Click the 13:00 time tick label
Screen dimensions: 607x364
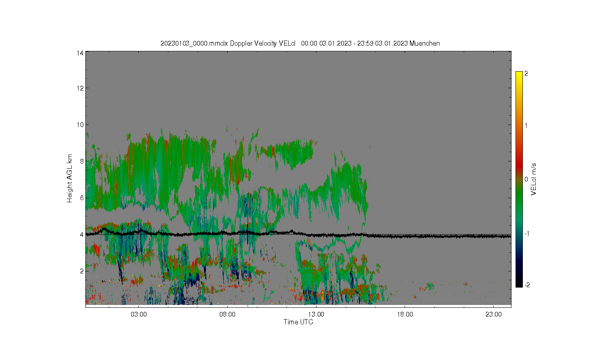(x=316, y=315)
